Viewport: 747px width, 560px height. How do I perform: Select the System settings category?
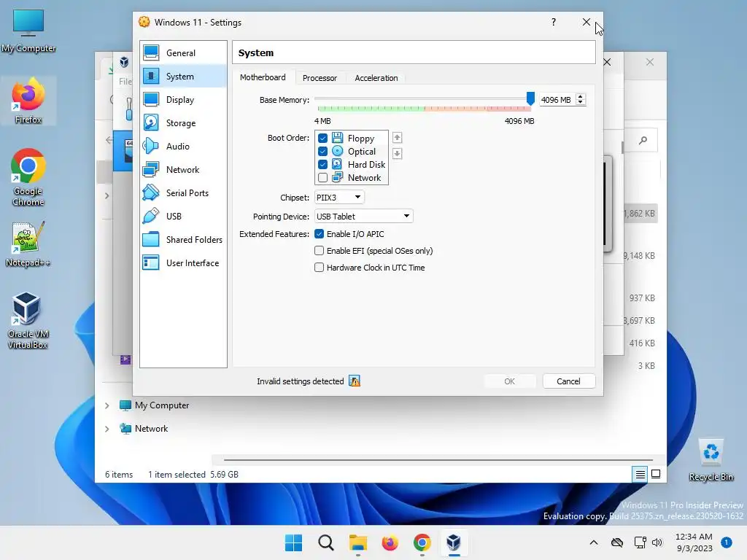[x=183, y=76]
